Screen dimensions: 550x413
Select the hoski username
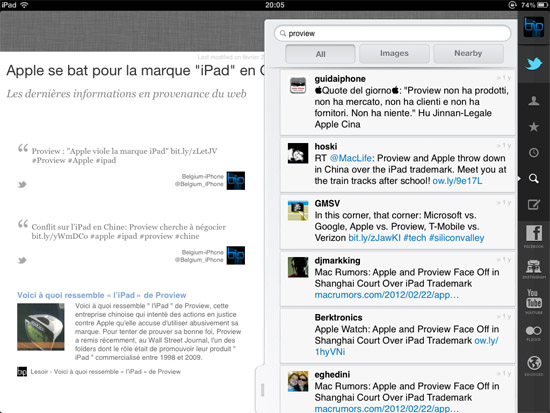[326, 147]
